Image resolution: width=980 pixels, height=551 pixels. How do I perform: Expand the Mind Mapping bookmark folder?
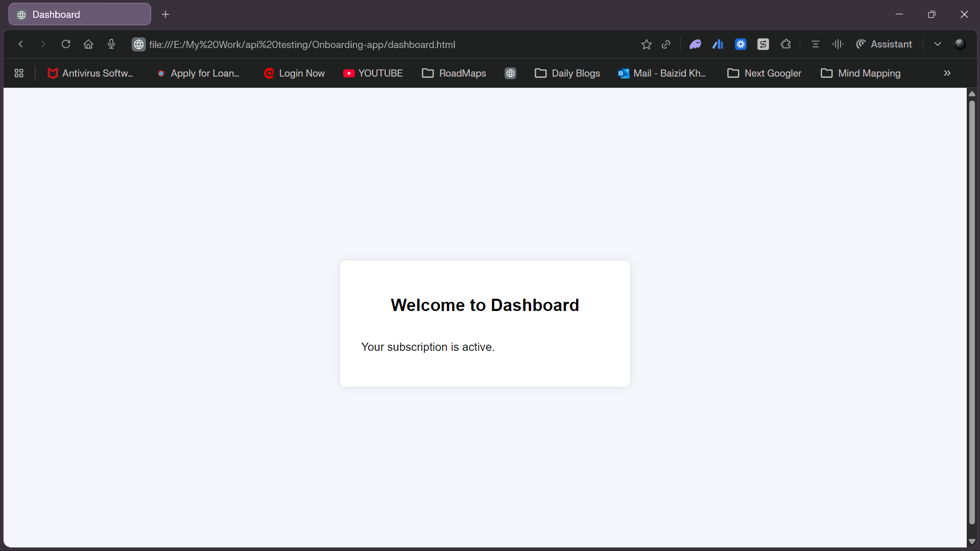pyautogui.click(x=861, y=74)
